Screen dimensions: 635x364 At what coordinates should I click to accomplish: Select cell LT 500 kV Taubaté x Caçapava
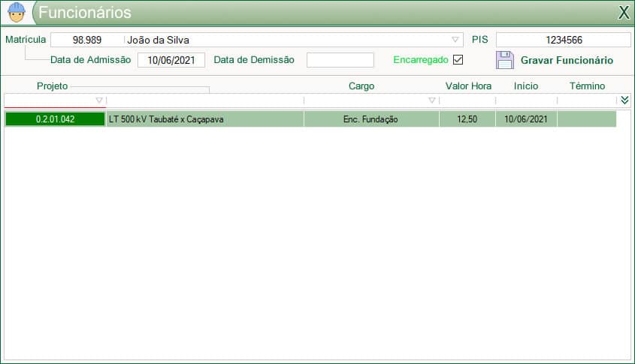205,119
